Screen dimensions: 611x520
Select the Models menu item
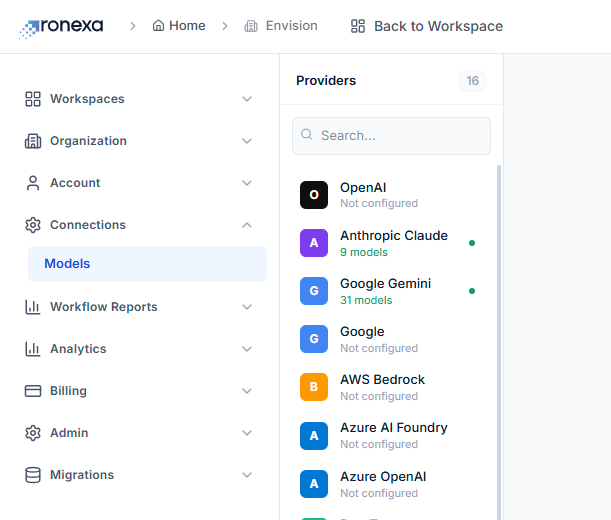pos(147,264)
